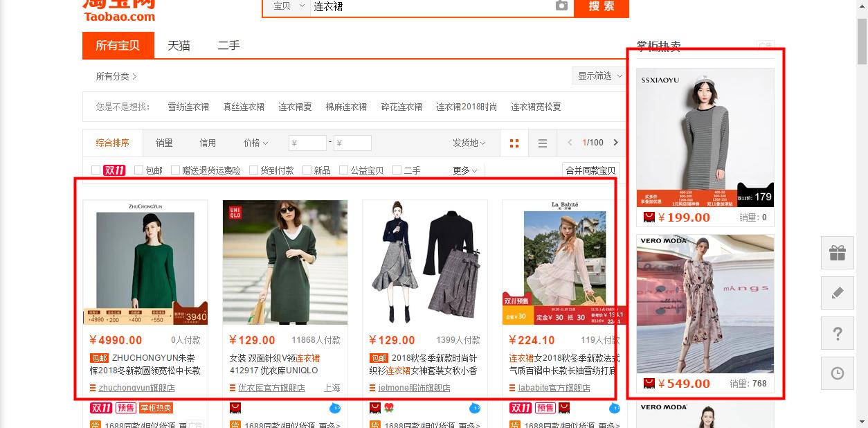Click the orange 搜索 search button
The width and height of the screenshot is (868, 428).
pyautogui.click(x=602, y=7)
